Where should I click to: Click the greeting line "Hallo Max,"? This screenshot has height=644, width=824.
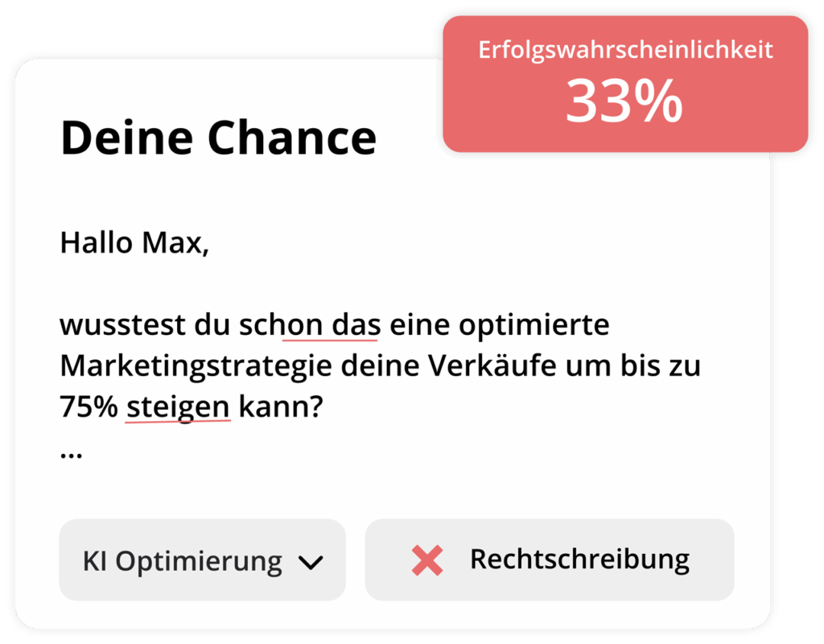(x=134, y=242)
